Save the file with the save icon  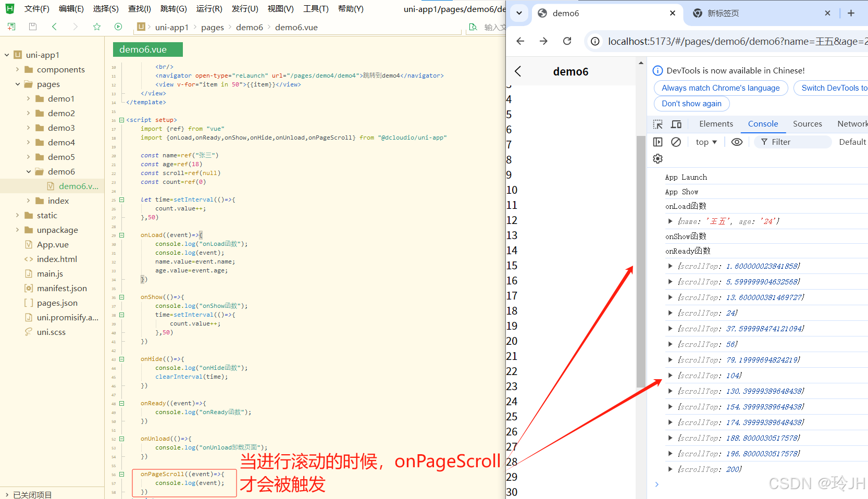click(32, 27)
